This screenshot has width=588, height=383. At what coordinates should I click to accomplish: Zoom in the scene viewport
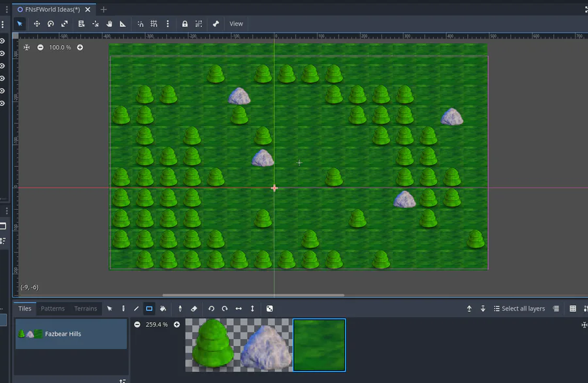pyautogui.click(x=80, y=47)
